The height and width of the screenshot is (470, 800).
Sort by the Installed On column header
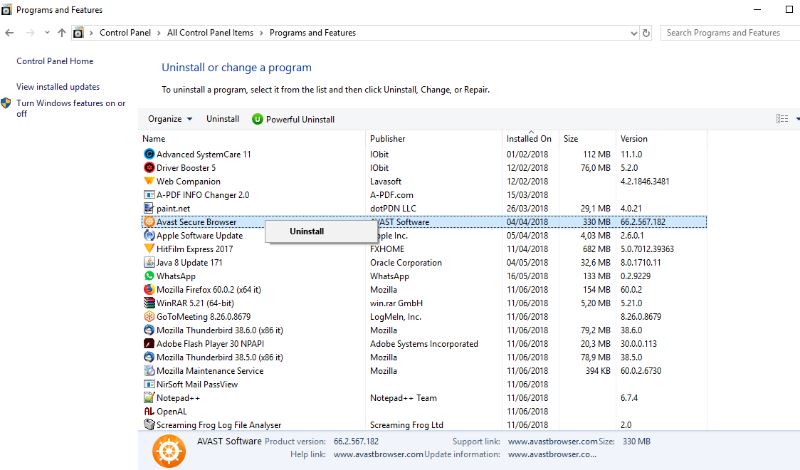[531, 138]
